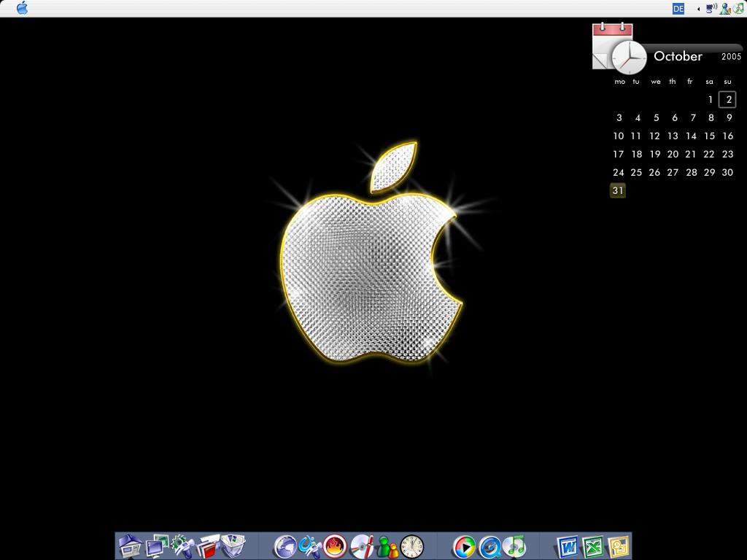Select date 27 in the calendar
747x560 pixels.
point(673,172)
